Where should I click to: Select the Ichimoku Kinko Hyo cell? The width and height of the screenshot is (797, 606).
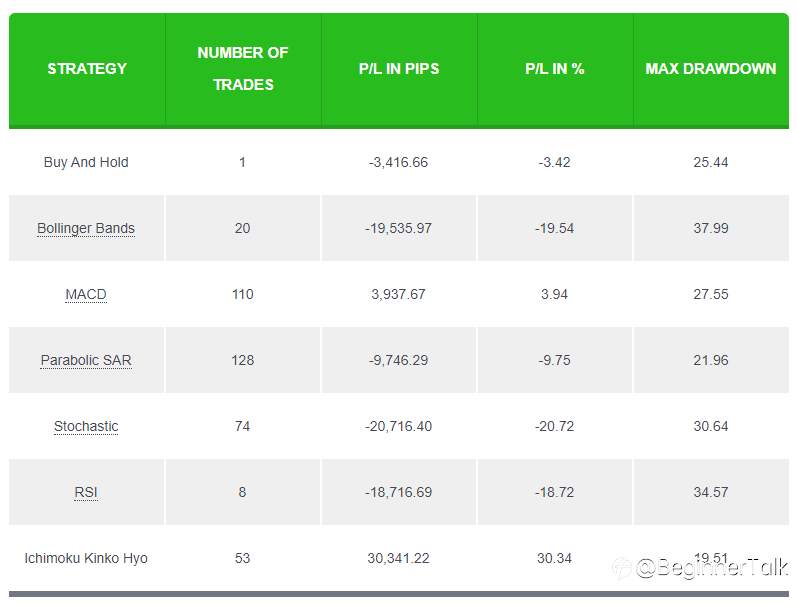coord(86,558)
